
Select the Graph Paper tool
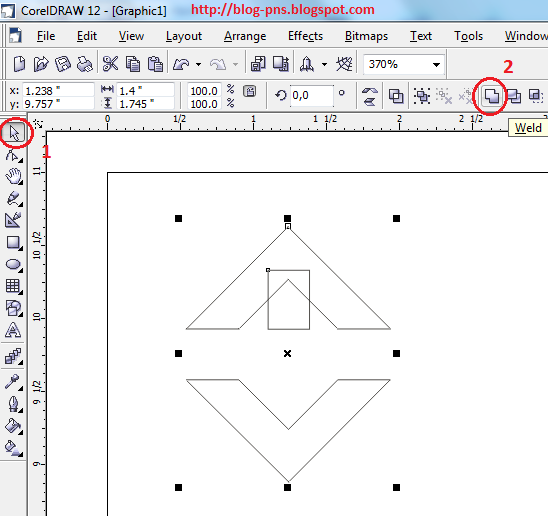[x=13, y=286]
